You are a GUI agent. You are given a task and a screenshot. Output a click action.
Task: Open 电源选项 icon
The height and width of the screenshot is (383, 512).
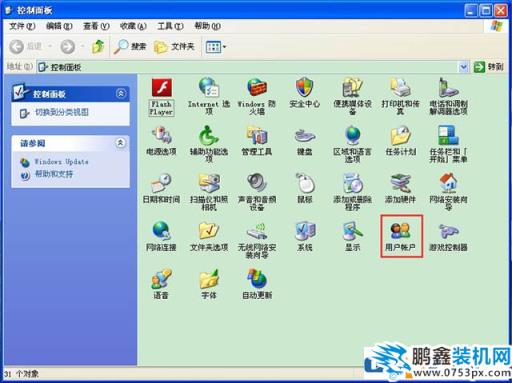click(161, 141)
